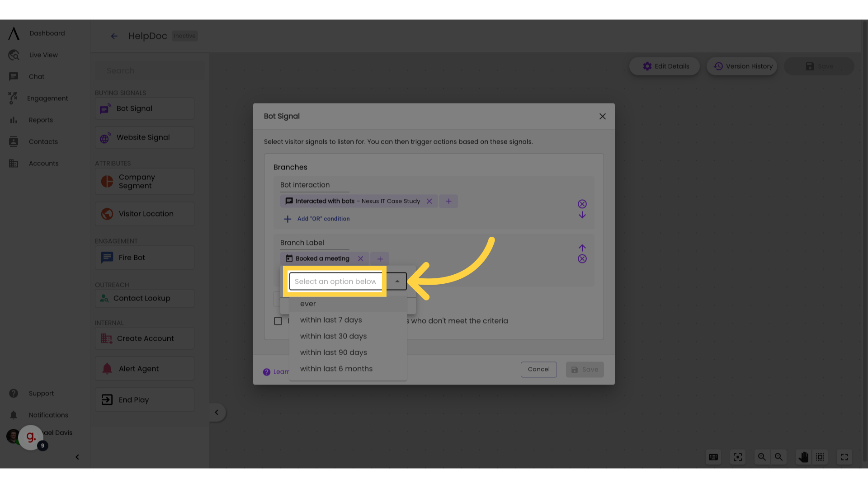Screen dimensions: 868x488
Task: Open Live View from sidebar
Action: 43,55
